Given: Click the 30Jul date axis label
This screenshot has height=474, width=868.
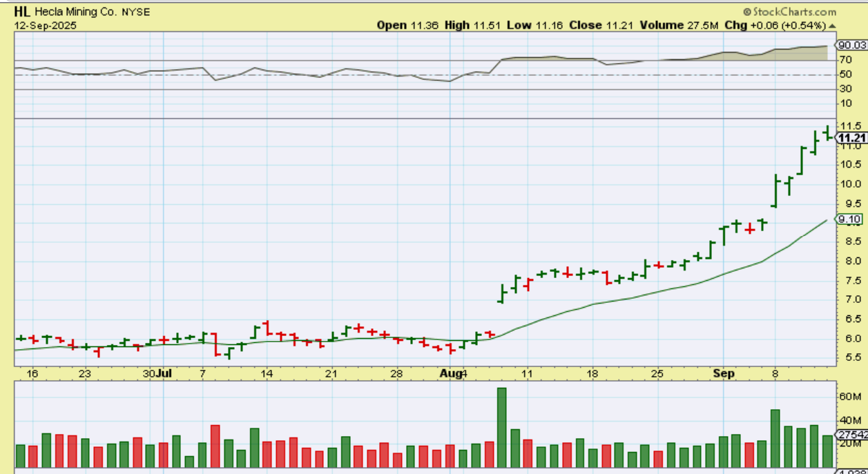Looking at the screenshot, I should tap(157, 373).
